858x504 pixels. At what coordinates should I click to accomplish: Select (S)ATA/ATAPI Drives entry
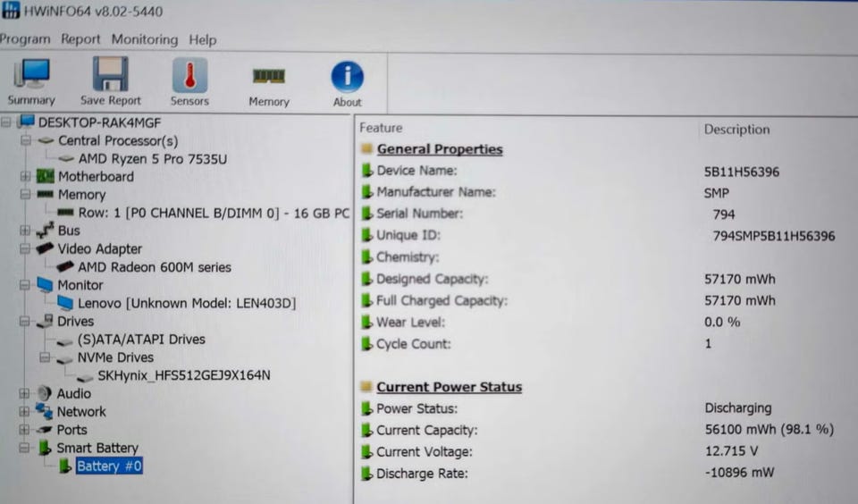(x=141, y=340)
